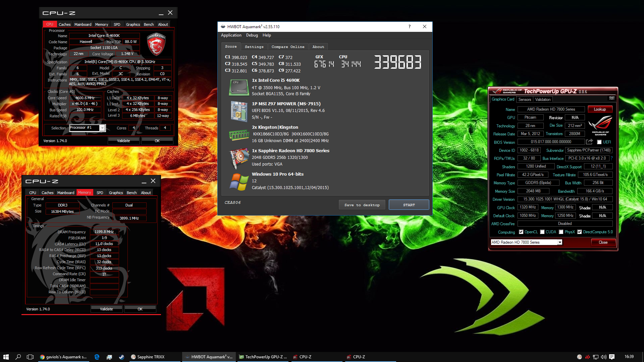
Task: Click the red AMD tray icon
Action: pos(588,357)
